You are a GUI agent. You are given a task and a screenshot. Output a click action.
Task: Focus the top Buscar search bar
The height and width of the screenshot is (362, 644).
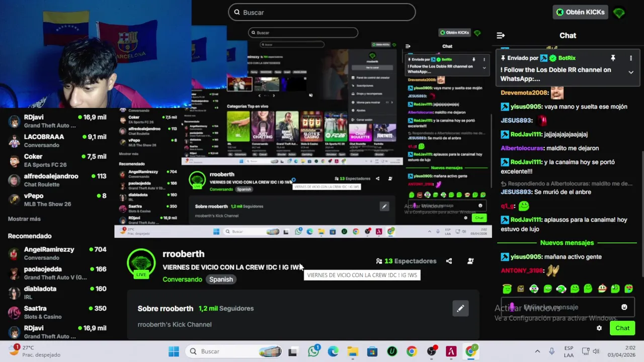(x=322, y=12)
